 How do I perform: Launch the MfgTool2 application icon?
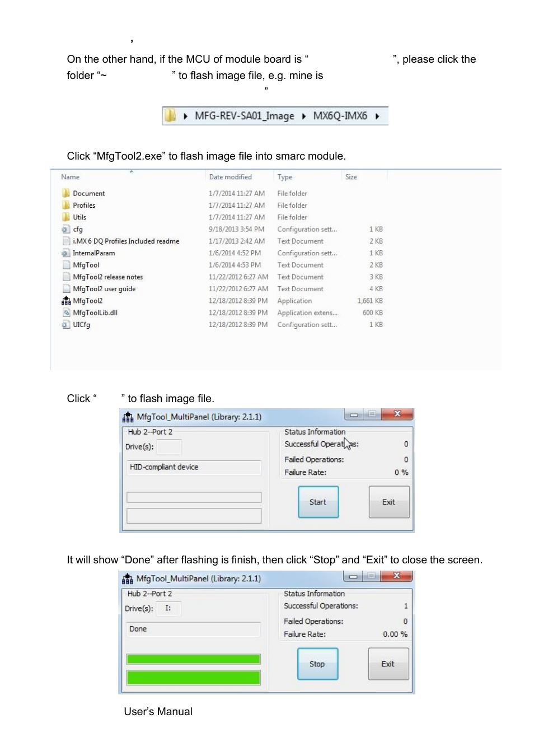click(66, 301)
